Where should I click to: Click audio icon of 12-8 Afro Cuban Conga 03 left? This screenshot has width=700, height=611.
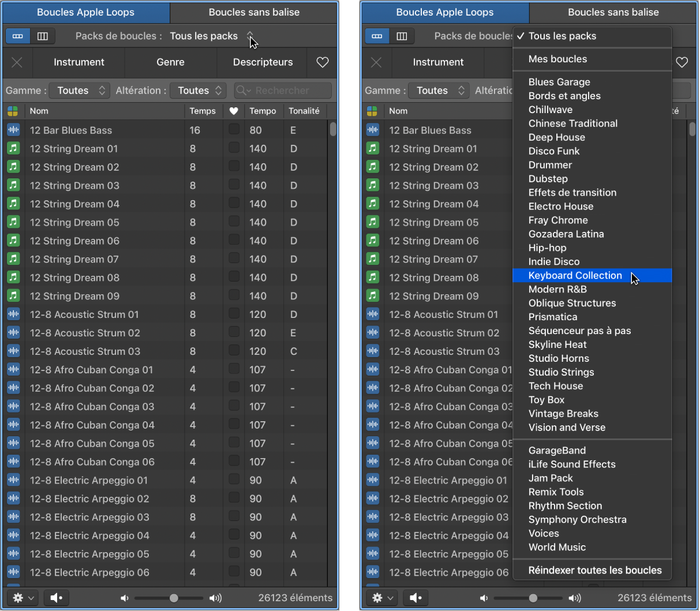click(13, 406)
